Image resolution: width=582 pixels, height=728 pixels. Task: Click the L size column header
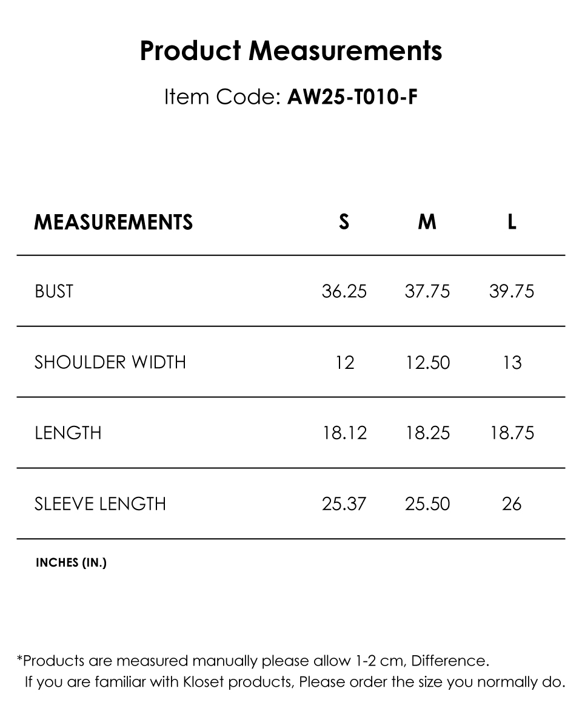(512, 222)
